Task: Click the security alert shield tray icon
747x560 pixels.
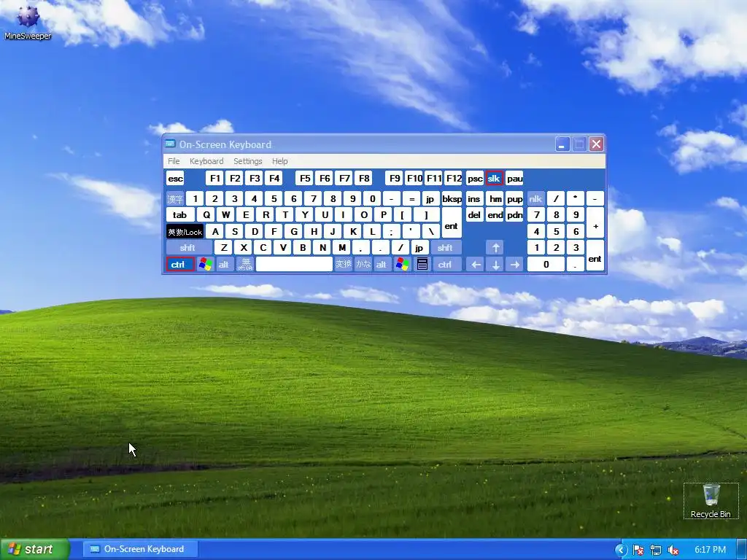Action: (x=638, y=550)
